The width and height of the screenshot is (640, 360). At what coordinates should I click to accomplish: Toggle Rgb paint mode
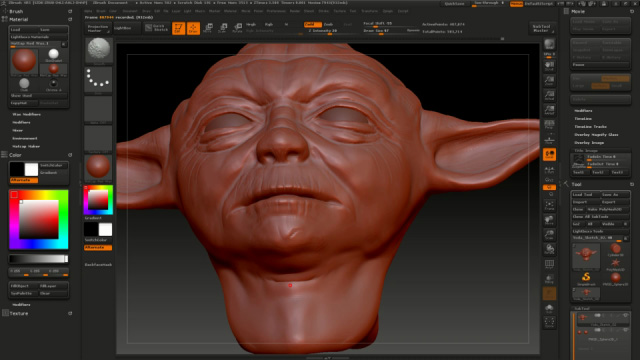(269, 24)
